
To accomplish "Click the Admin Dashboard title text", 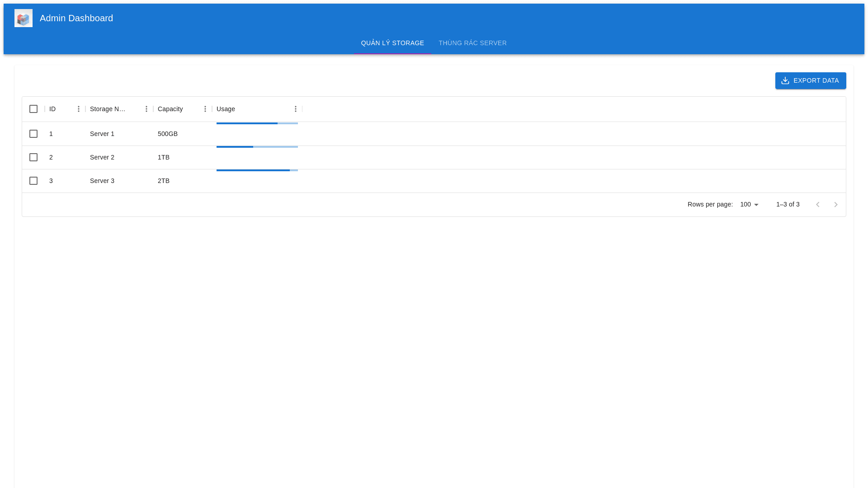I will [76, 18].
